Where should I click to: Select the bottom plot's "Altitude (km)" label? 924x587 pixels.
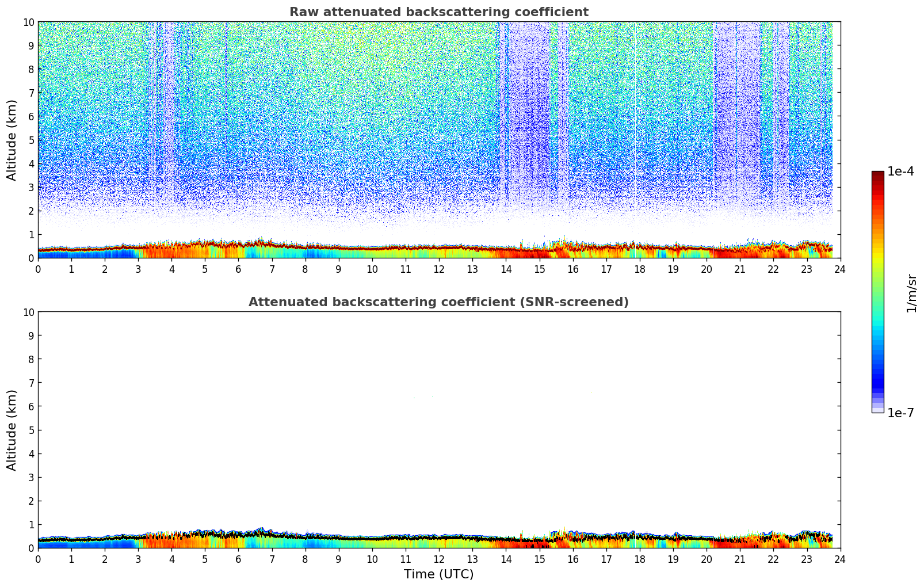tap(12, 430)
